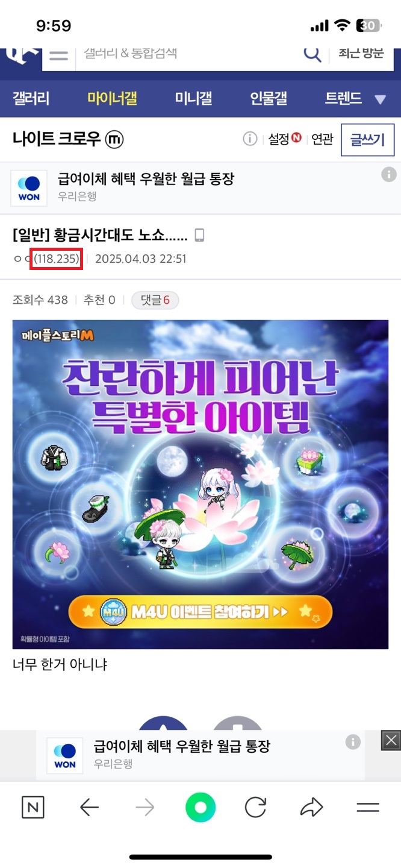Tap the Naver N home icon
The width and height of the screenshot is (401, 868).
pyautogui.click(x=33, y=807)
